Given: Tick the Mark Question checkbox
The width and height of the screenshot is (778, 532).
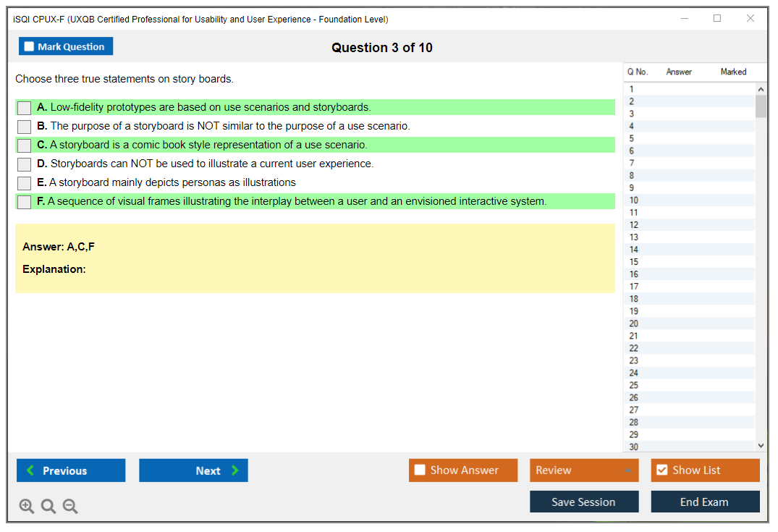Looking at the screenshot, I should (x=29, y=46).
